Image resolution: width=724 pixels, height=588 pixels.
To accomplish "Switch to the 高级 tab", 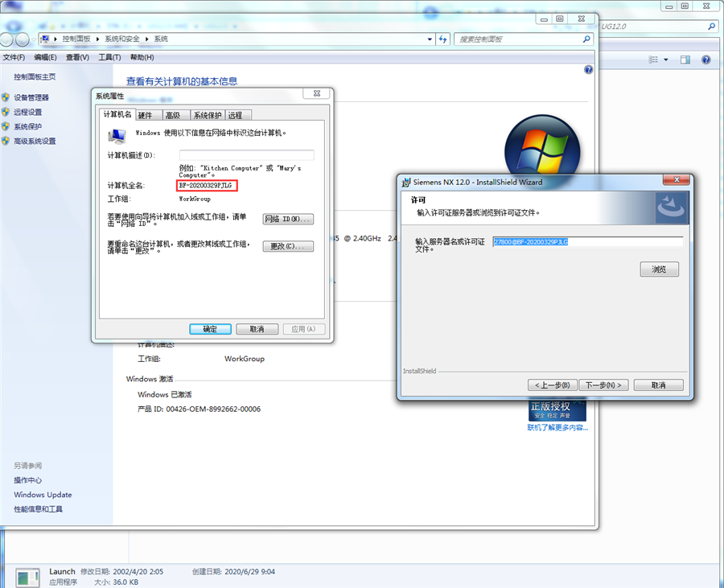I will (x=175, y=115).
